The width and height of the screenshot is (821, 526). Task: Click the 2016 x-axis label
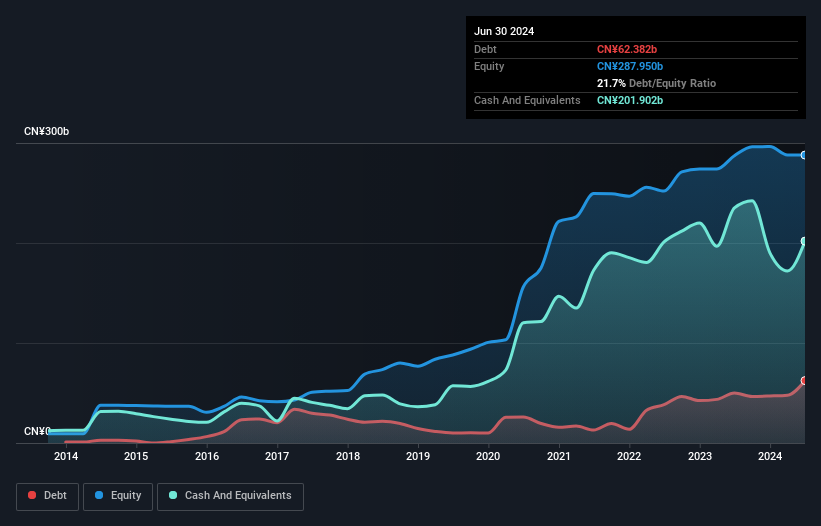coord(207,456)
